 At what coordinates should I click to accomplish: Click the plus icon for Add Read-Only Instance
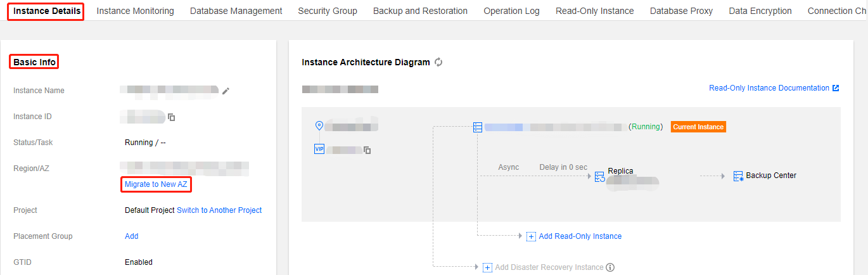[x=531, y=236]
